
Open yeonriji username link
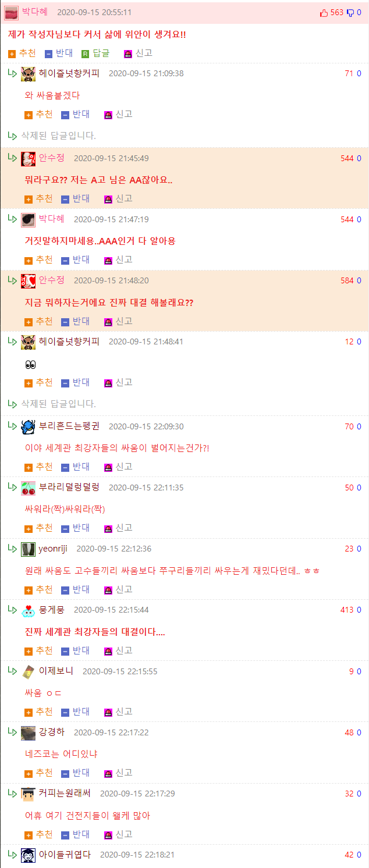point(54,549)
